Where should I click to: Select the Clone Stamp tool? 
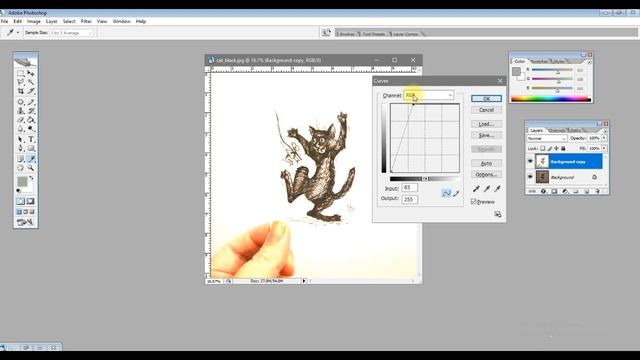[20, 111]
